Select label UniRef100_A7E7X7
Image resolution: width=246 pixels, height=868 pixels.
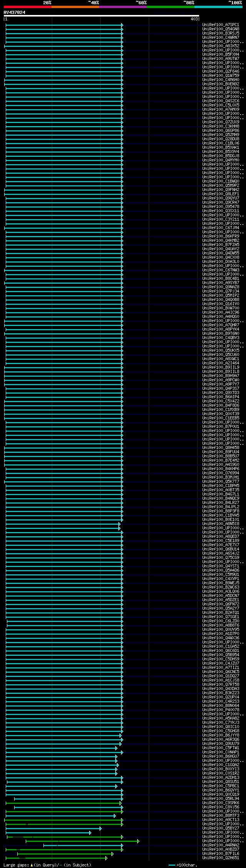click(221, 545)
